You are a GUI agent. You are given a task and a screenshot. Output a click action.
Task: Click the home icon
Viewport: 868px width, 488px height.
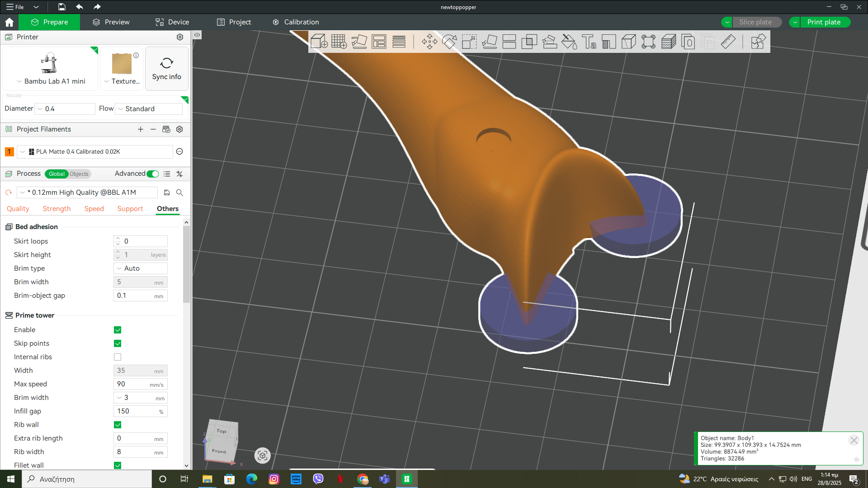pyautogui.click(x=9, y=22)
